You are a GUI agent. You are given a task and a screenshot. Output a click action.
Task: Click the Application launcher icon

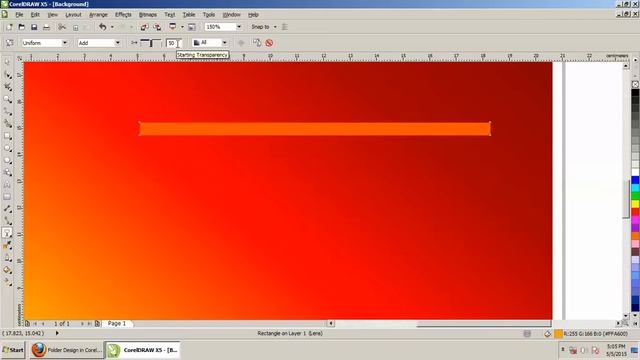coord(173,27)
